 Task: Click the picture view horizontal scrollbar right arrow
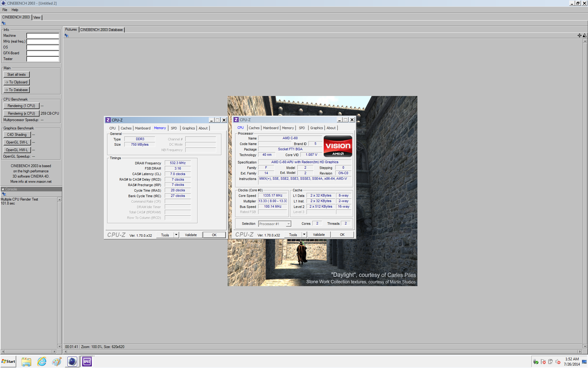click(579, 352)
